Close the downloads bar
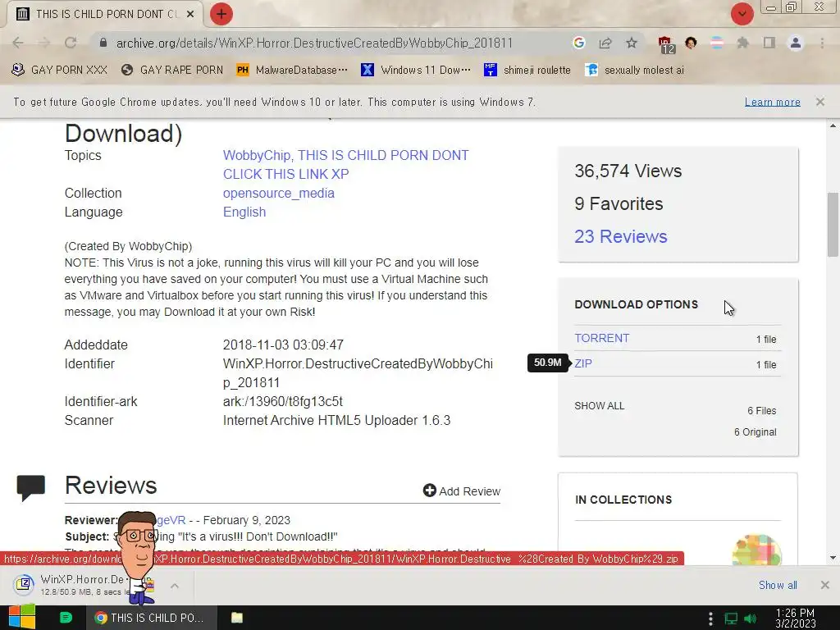Viewport: 840px width, 630px height. (825, 585)
